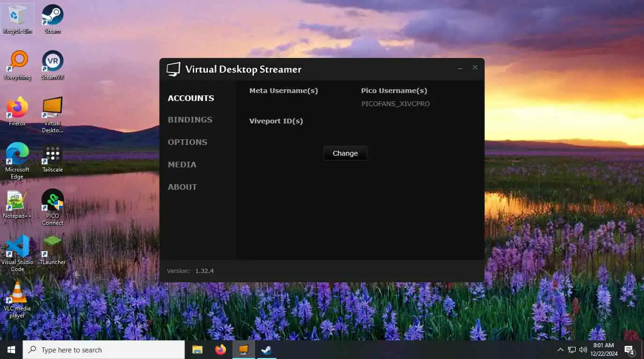Select the Everything search desktop icon
Screen dimensions: 644x359
17,65
